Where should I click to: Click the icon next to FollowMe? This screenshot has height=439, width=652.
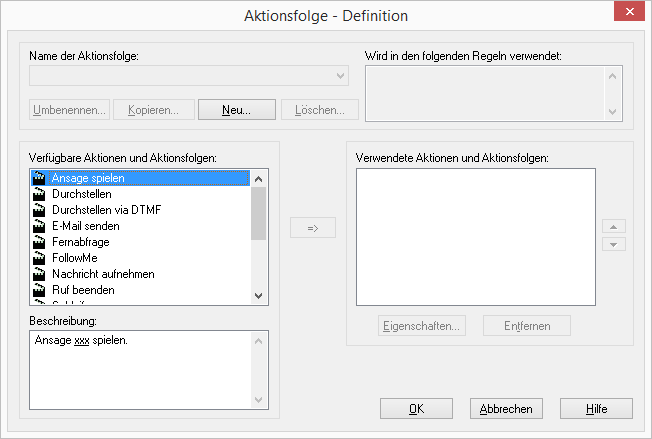(40, 258)
